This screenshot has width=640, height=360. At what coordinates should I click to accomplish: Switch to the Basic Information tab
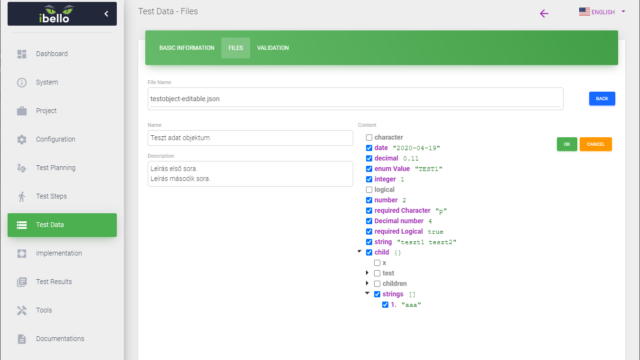click(x=187, y=48)
